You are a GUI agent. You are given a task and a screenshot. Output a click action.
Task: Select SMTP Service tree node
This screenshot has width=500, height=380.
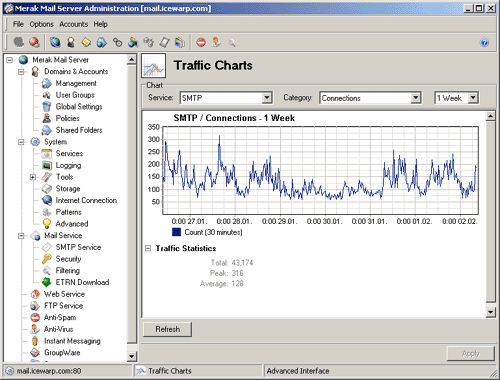tap(78, 247)
